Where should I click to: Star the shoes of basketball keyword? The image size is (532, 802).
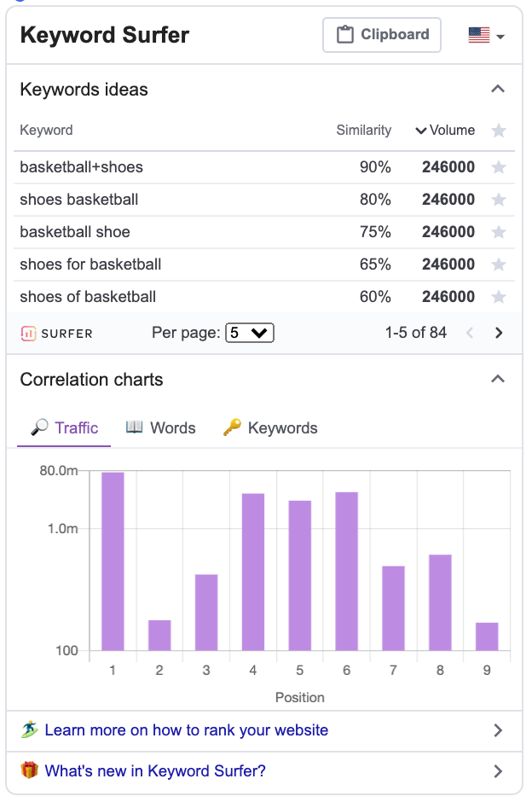click(x=498, y=297)
